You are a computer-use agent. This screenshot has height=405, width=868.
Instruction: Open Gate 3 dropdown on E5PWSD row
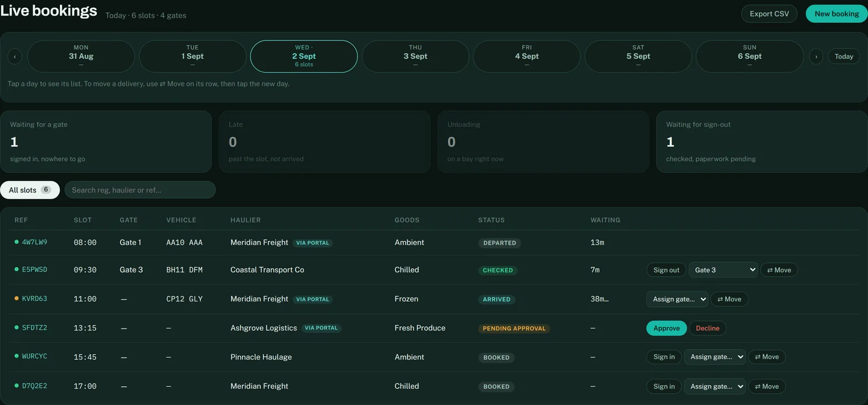coord(723,270)
